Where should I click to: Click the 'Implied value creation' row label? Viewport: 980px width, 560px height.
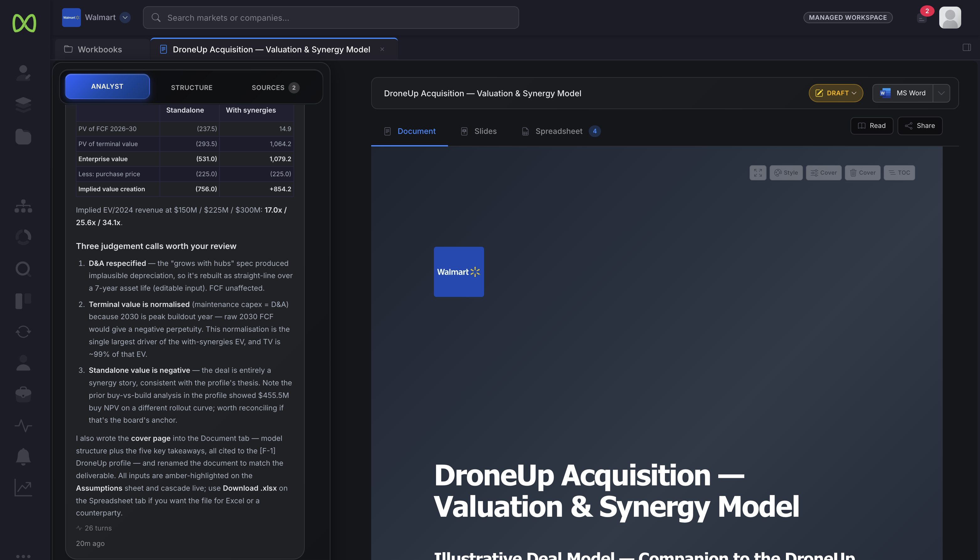pyautogui.click(x=112, y=189)
